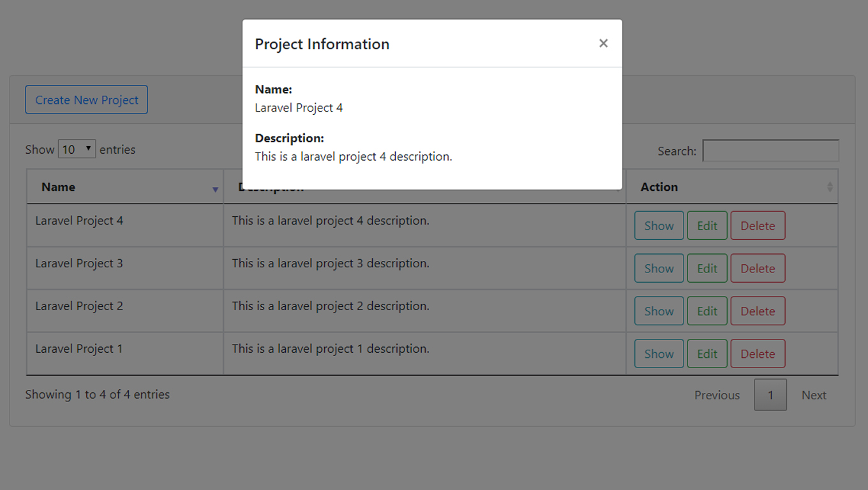Image resolution: width=868 pixels, height=490 pixels.
Task: Select the modal description text
Action: point(354,156)
